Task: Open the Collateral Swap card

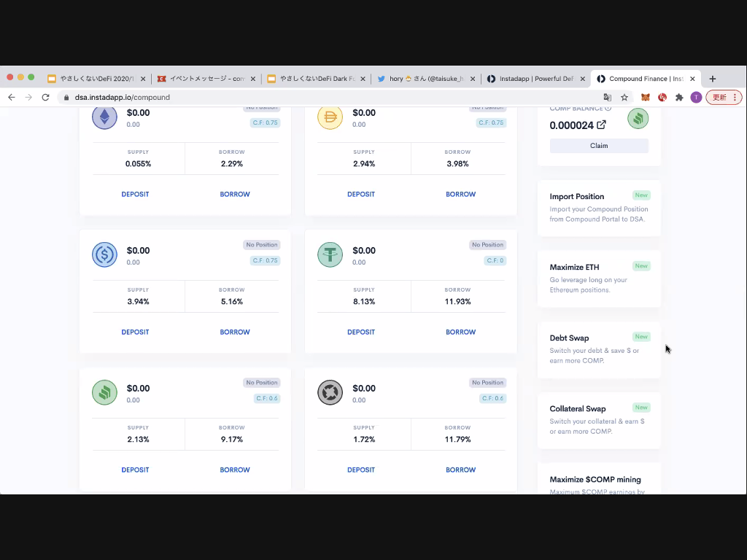Action: tap(599, 420)
